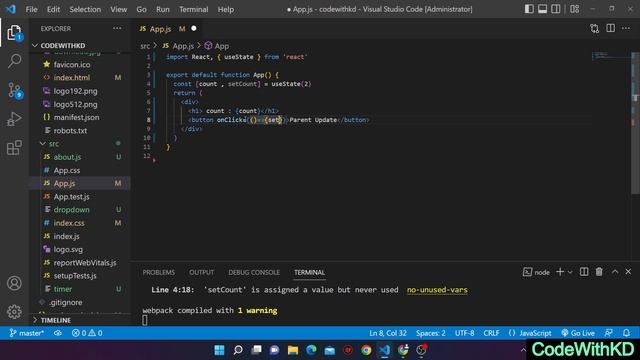
Task: Open Explorer more actions ellipsis
Action: 117,29
